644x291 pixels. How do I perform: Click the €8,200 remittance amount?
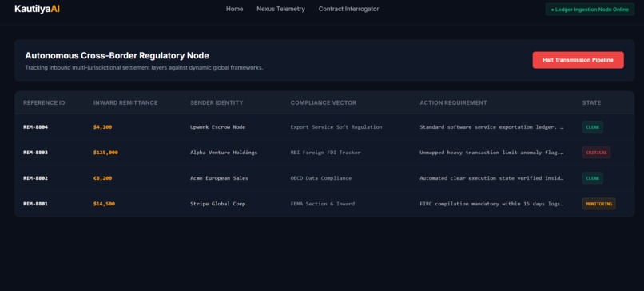[102, 178]
